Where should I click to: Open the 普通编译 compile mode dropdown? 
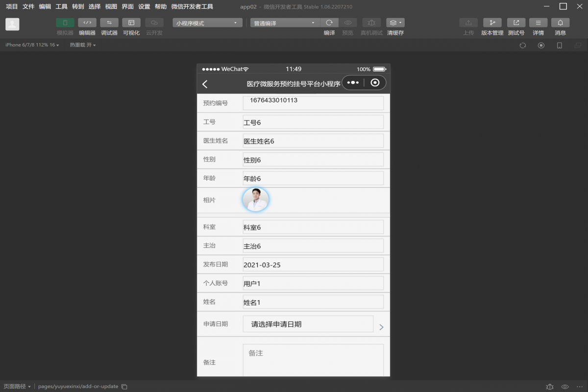[x=284, y=22]
